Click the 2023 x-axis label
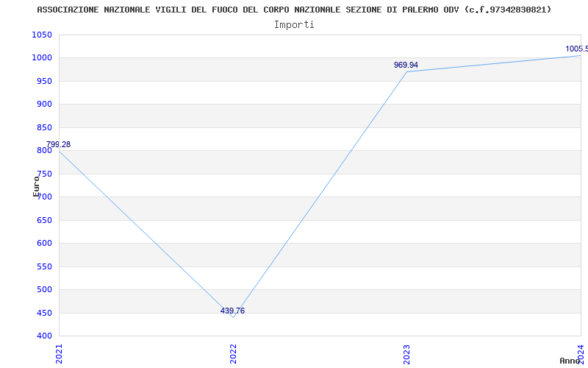 coord(407,354)
